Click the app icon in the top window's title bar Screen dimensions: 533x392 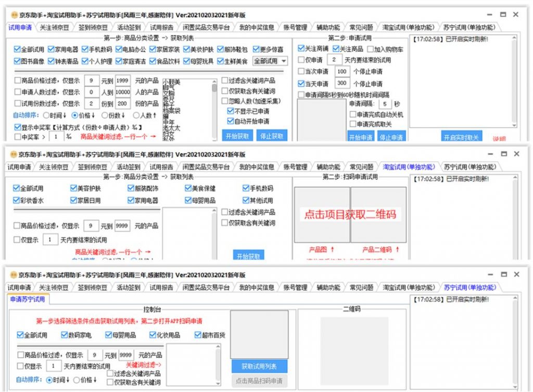[14, 15]
